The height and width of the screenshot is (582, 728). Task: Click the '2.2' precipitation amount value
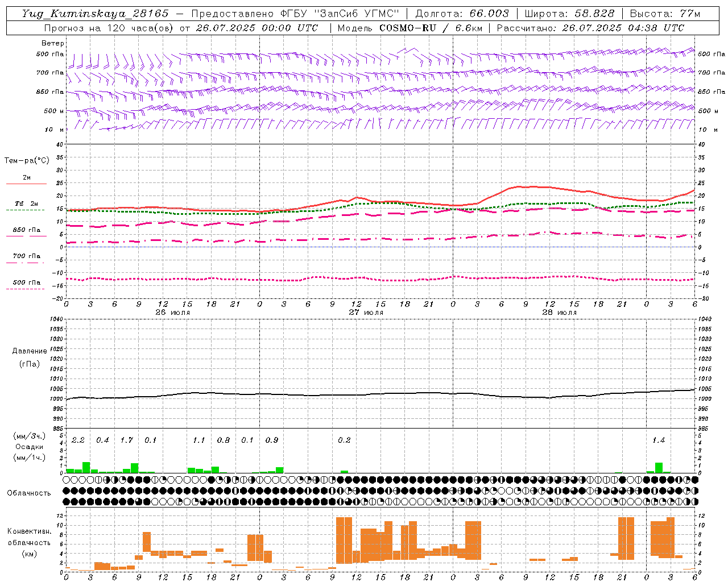click(x=78, y=440)
